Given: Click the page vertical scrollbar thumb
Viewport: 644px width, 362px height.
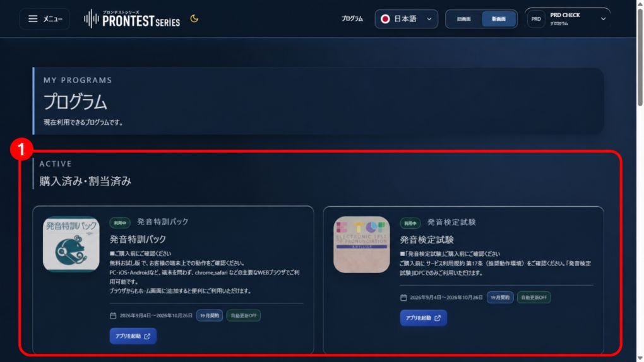Looking at the screenshot, I should [640, 57].
